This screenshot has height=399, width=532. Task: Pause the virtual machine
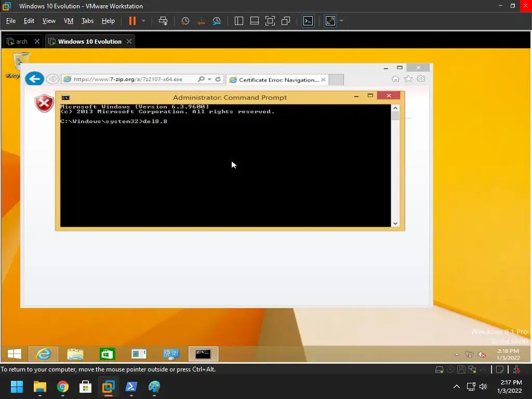pos(132,21)
